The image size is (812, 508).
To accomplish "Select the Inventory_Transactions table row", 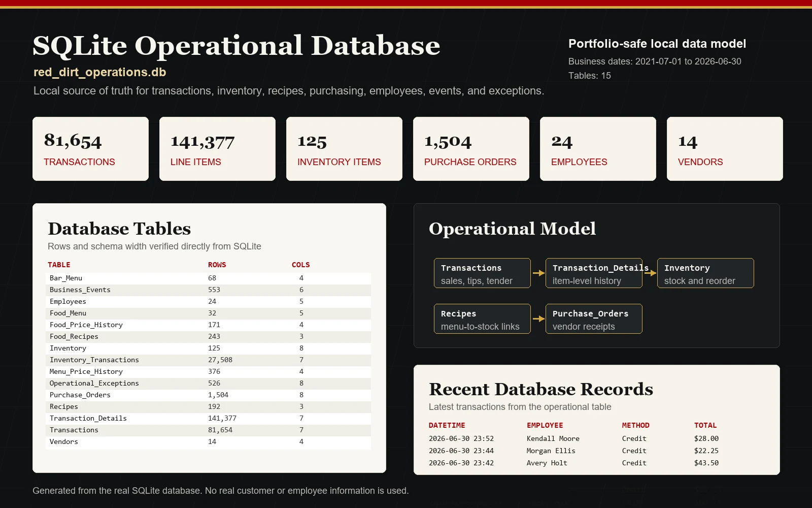I will 208,360.
